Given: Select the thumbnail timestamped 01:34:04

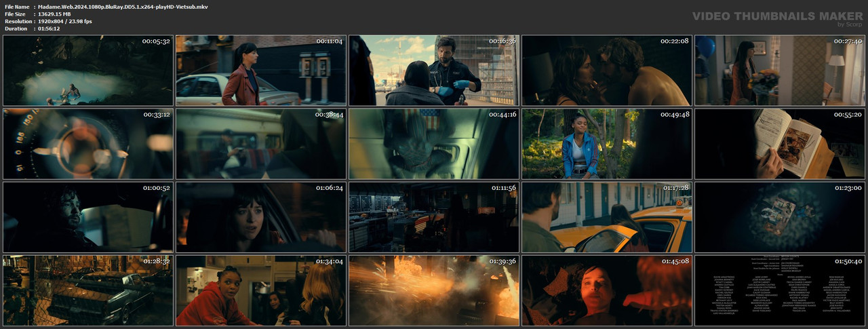Looking at the screenshot, I should point(261,290).
